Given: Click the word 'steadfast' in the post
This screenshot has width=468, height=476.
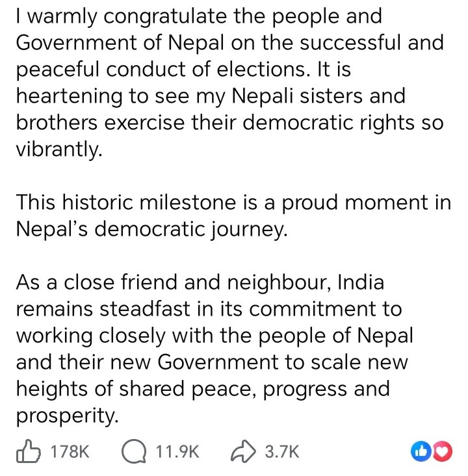Looking at the screenshot, I should click(x=145, y=308).
